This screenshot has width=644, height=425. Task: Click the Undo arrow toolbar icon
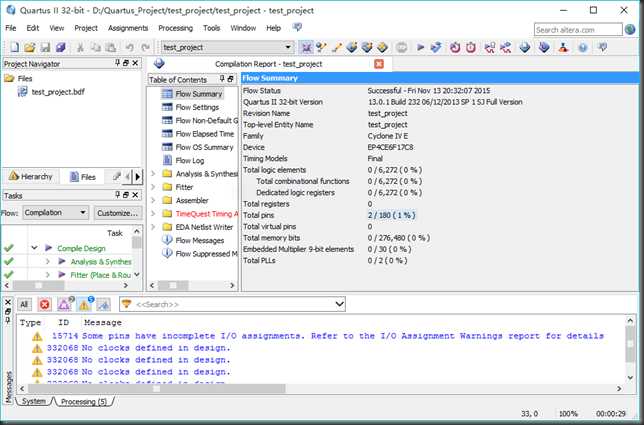tap(129, 47)
